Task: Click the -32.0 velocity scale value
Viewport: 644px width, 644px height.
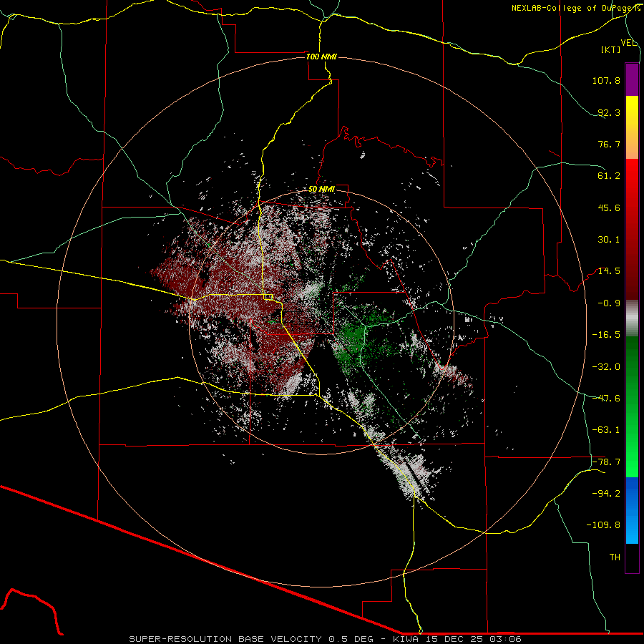Action: coord(606,367)
